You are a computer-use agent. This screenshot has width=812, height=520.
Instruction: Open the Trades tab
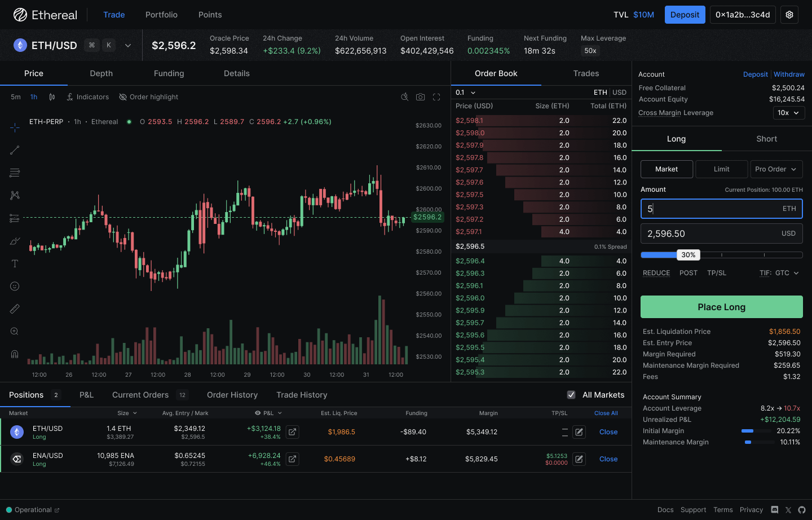pos(586,73)
